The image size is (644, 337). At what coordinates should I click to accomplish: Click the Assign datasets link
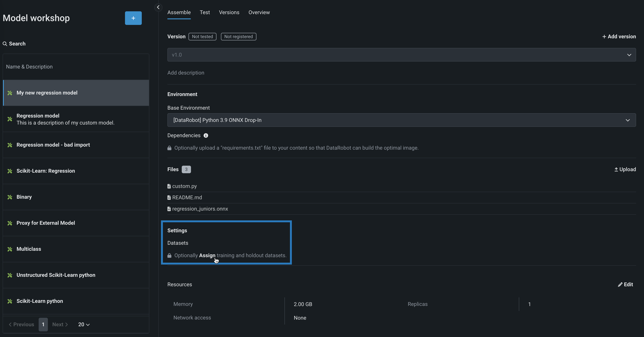coord(207,255)
